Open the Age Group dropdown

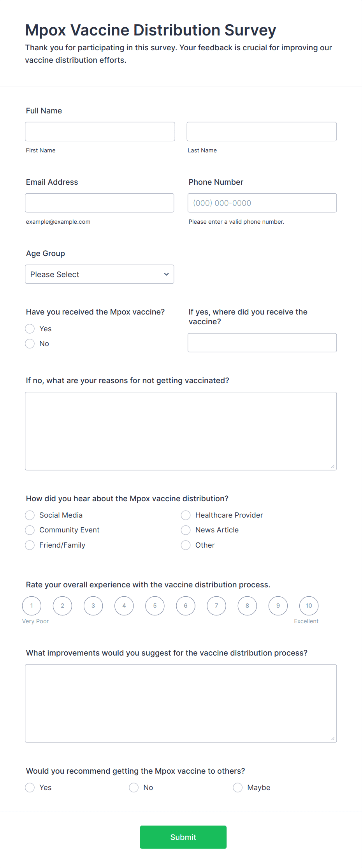coord(99,274)
